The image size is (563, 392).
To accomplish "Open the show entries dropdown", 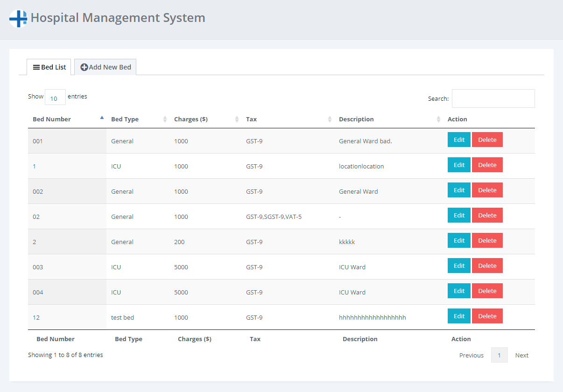I will click(55, 98).
